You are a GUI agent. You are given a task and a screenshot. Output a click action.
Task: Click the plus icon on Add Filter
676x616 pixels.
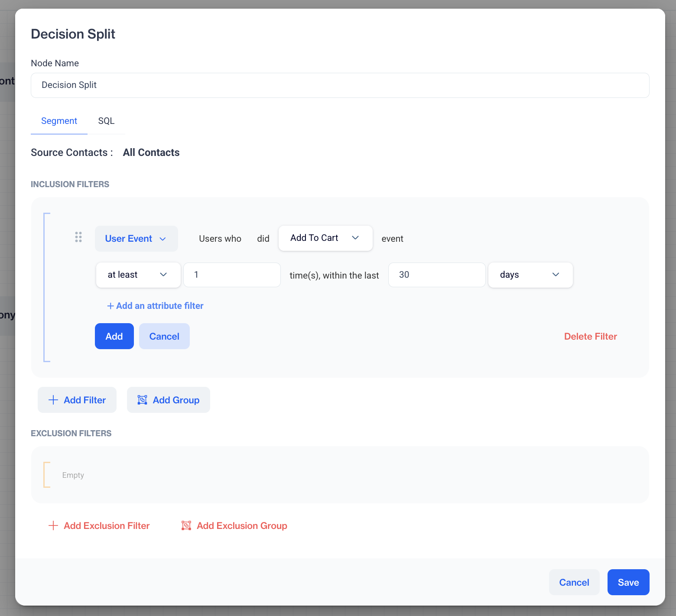pyautogui.click(x=53, y=400)
